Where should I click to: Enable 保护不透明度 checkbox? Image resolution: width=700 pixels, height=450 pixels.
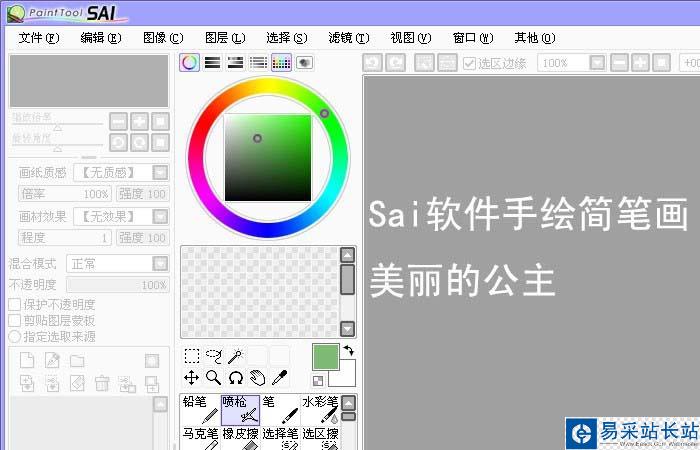[x=15, y=304]
